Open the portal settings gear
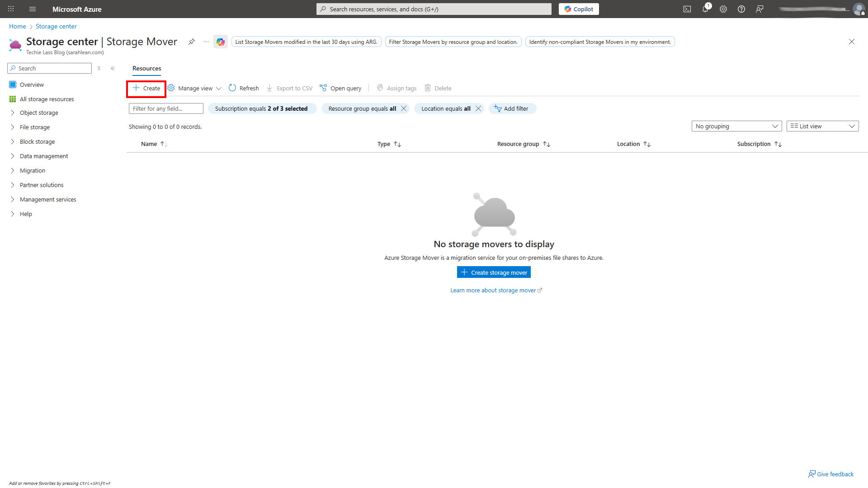 point(723,9)
